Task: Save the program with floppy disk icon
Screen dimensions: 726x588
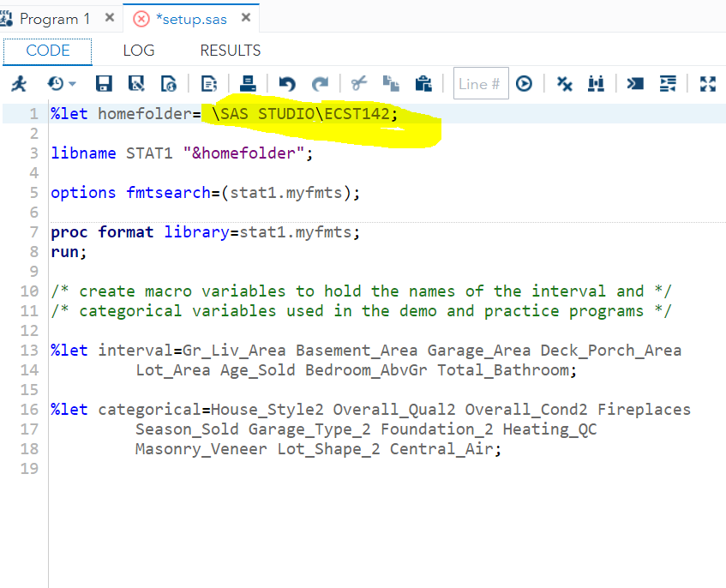Action: (x=104, y=84)
